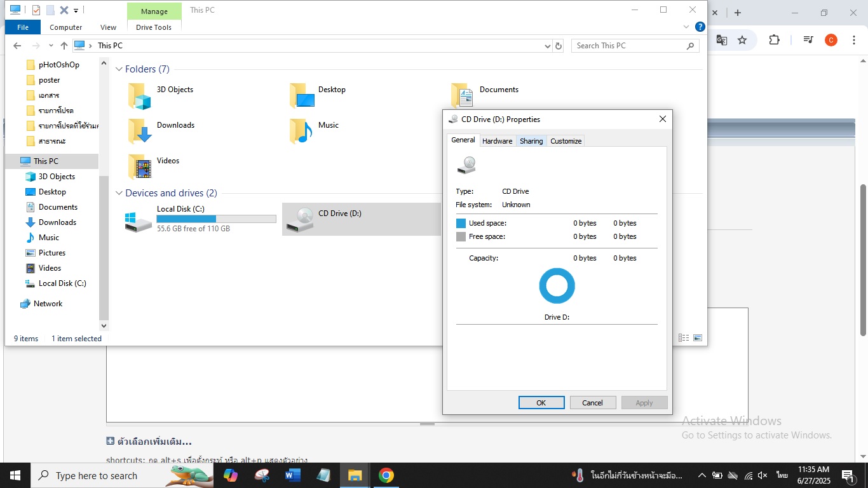This screenshot has width=868, height=488.
Task: Select the Downloads folder in main pane
Action: pos(162,131)
